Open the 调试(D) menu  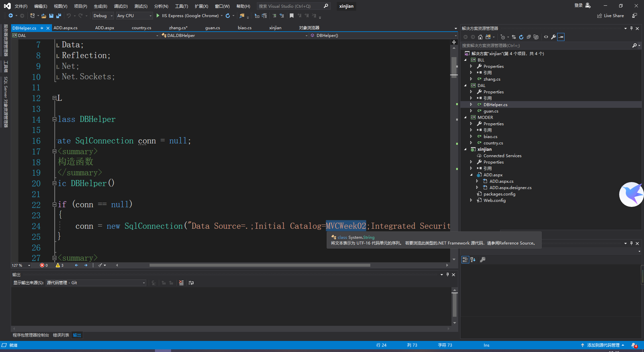121,6
